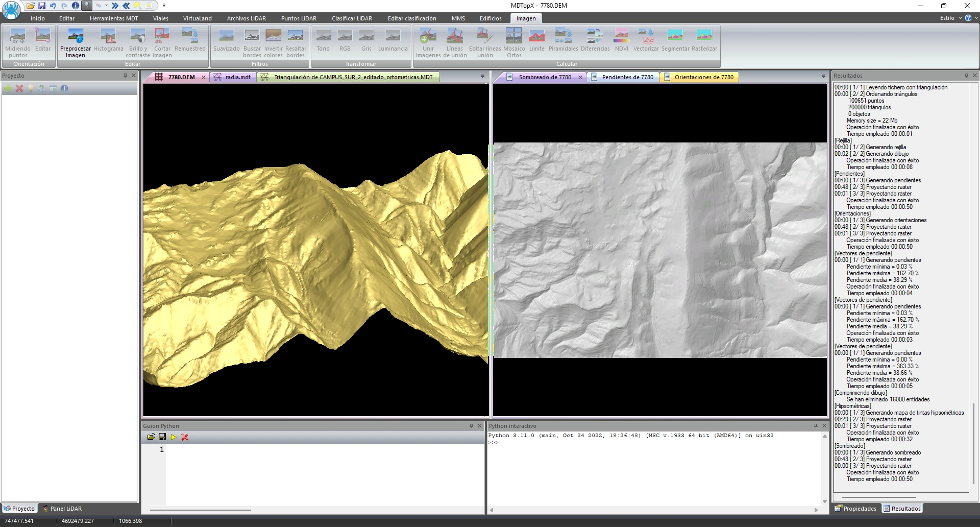Open the quick access toolbar customize dropdown
The width and height of the screenshot is (980, 527).
pos(164,6)
